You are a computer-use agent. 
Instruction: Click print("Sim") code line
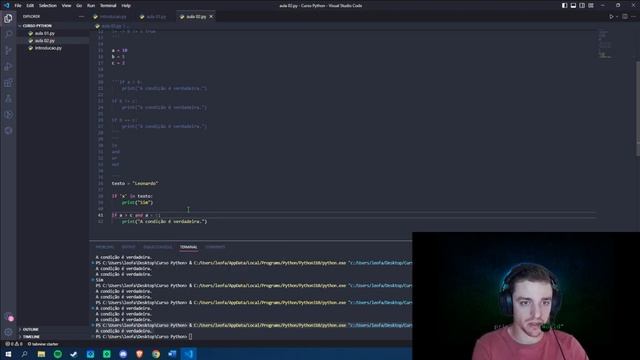click(x=138, y=202)
